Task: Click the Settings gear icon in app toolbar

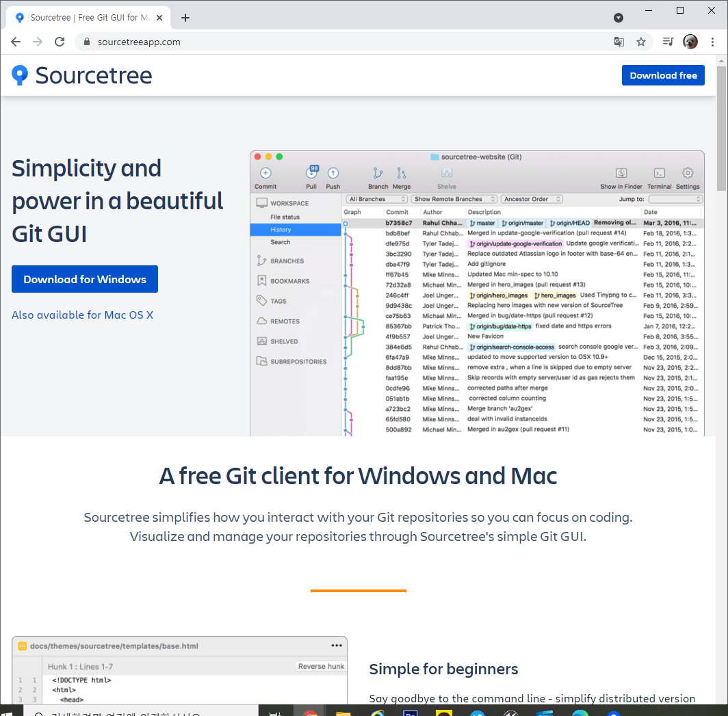Action: (688, 173)
